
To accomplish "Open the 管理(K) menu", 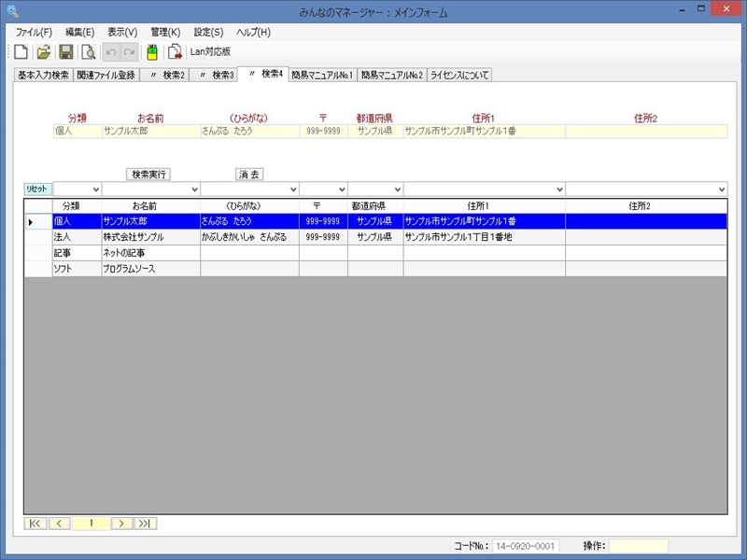I will coord(165,32).
